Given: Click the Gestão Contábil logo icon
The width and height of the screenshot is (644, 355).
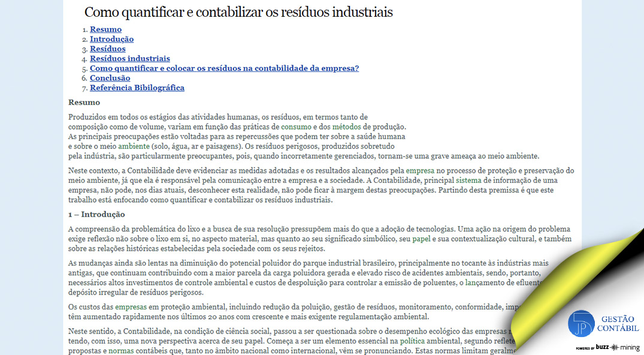Looking at the screenshot, I should coord(581,324).
